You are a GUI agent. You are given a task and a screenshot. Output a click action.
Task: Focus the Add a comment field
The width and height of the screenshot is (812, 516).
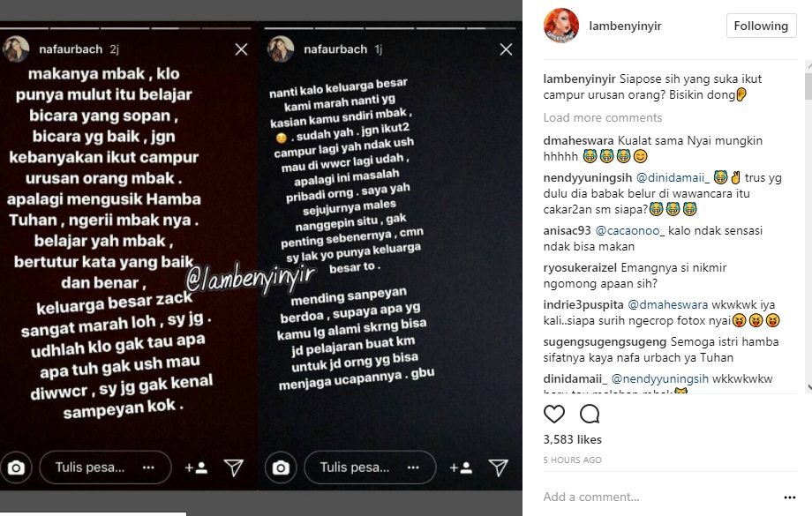pyautogui.click(x=658, y=497)
